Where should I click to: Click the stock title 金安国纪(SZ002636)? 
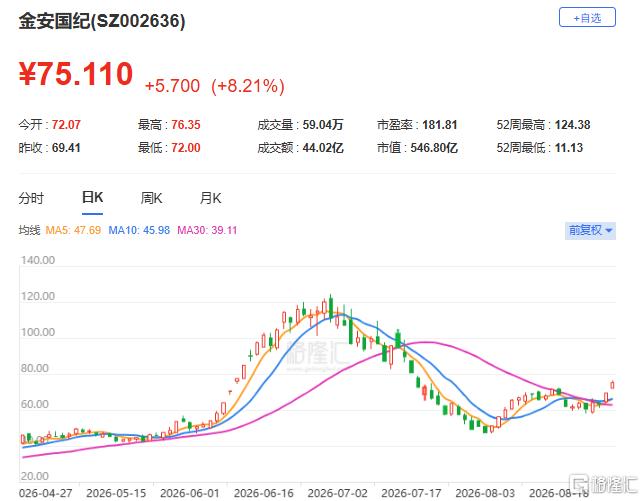point(101,21)
